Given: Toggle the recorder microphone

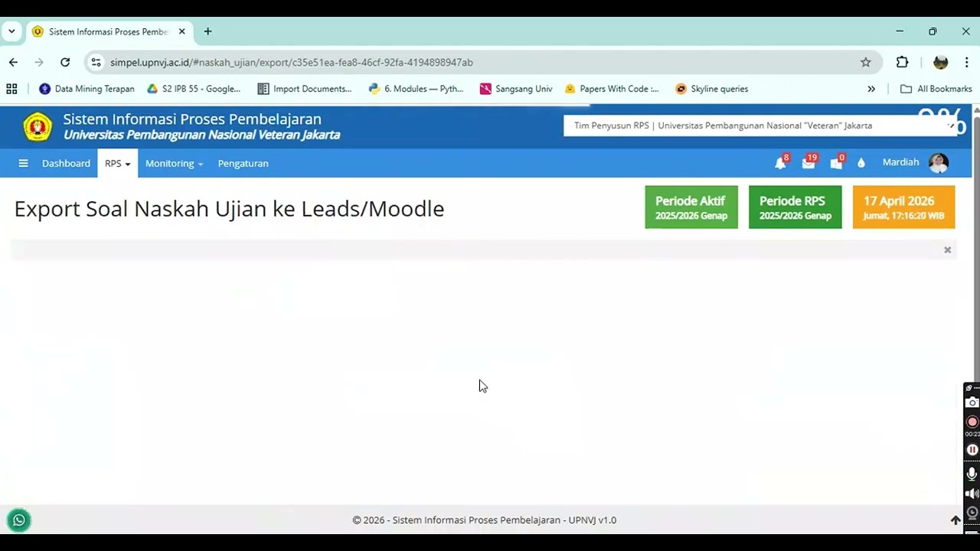Looking at the screenshot, I should coord(972,474).
